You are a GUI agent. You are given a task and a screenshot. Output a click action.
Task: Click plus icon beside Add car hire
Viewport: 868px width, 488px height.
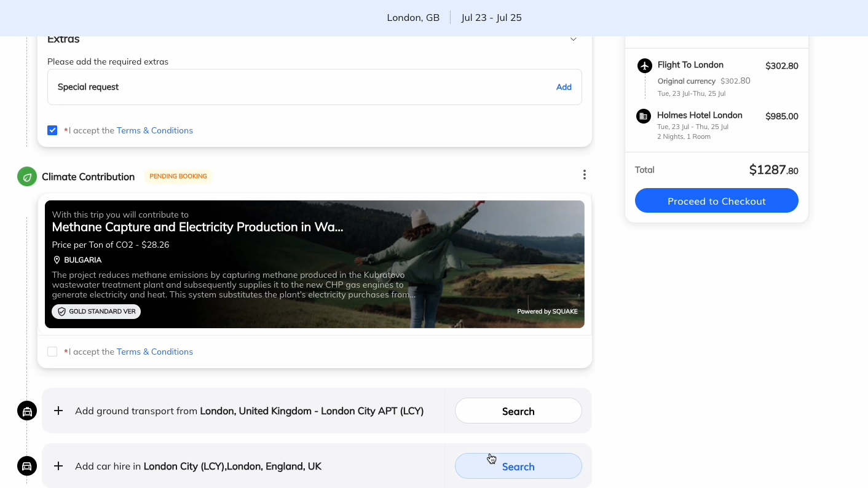[x=58, y=466]
